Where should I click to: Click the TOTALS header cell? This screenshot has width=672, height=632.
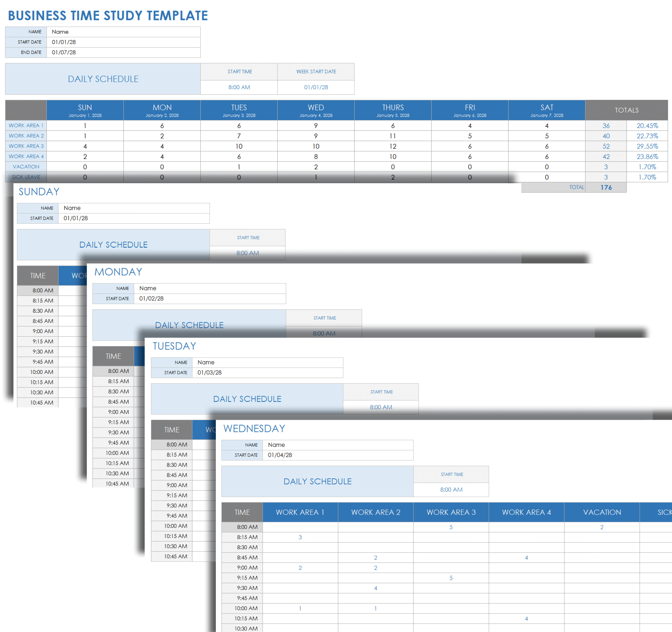pos(626,110)
